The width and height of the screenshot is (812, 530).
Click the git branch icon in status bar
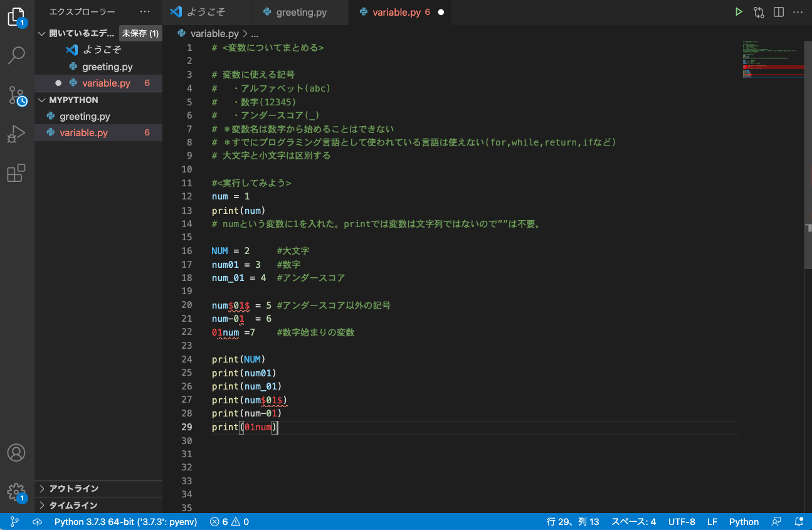click(14, 522)
